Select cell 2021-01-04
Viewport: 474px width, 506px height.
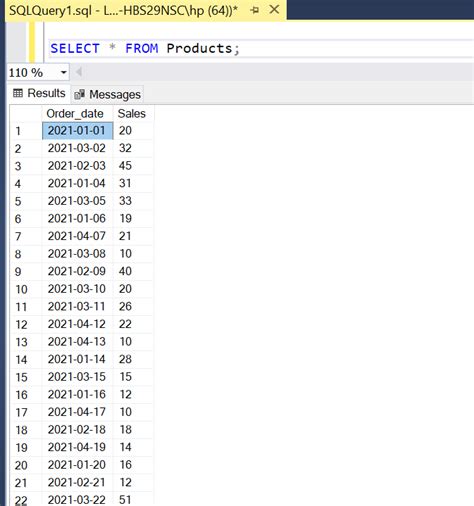[77, 183]
